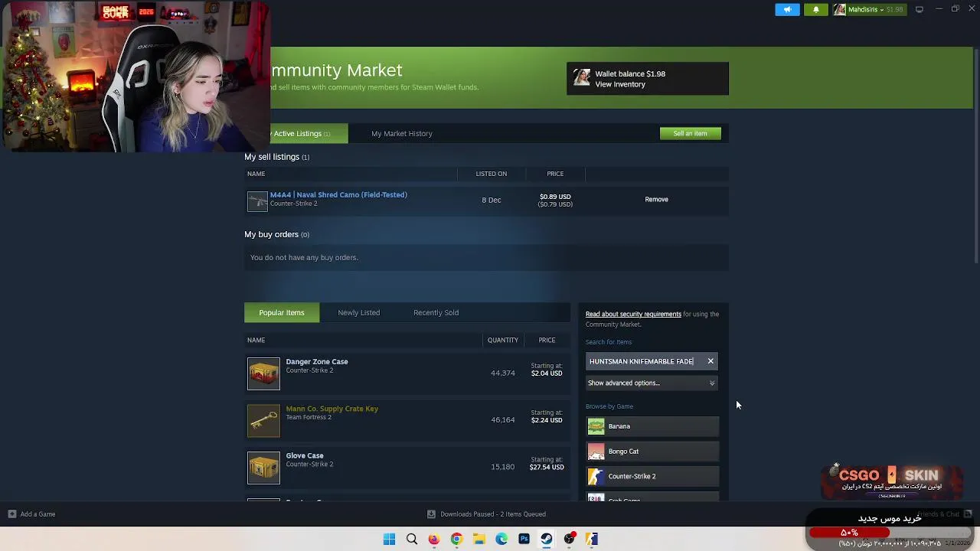The height and width of the screenshot is (551, 980).
Task: Open View Inventory link
Action: click(x=620, y=84)
